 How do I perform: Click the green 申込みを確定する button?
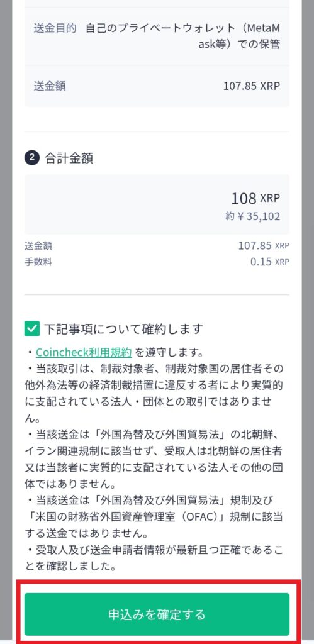pos(157,614)
